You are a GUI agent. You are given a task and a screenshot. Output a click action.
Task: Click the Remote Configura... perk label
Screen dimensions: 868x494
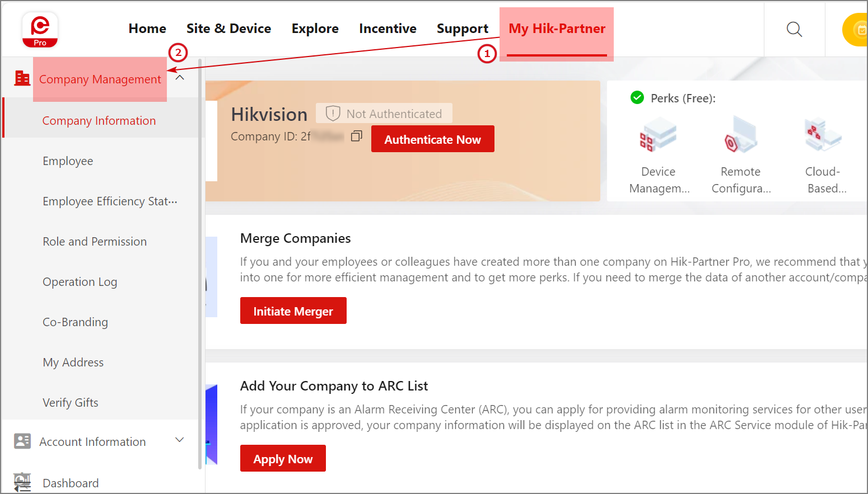pos(741,180)
